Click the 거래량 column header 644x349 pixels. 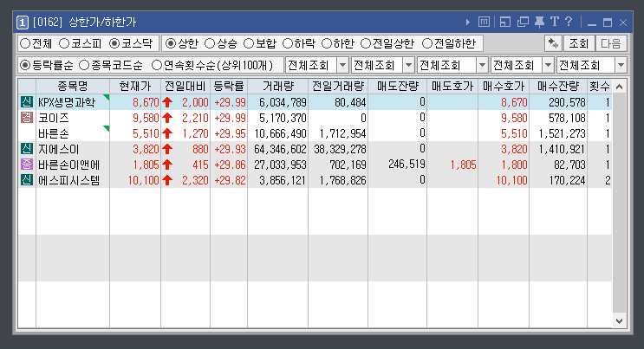(x=278, y=87)
